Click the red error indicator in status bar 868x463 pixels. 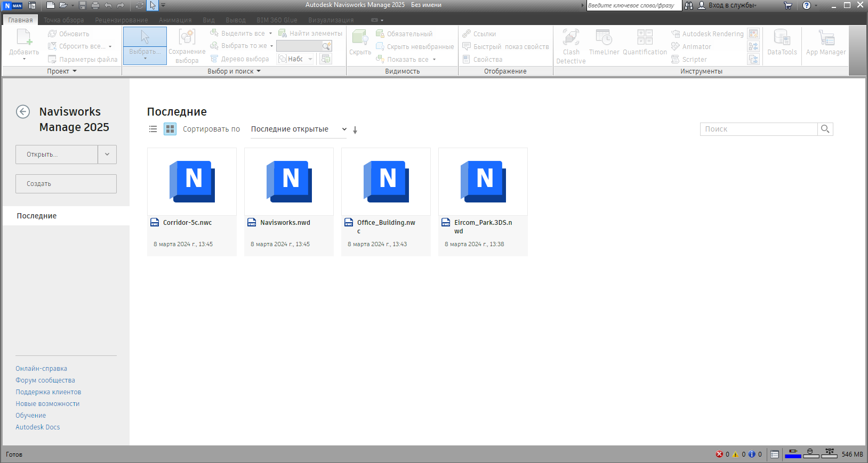click(x=719, y=454)
